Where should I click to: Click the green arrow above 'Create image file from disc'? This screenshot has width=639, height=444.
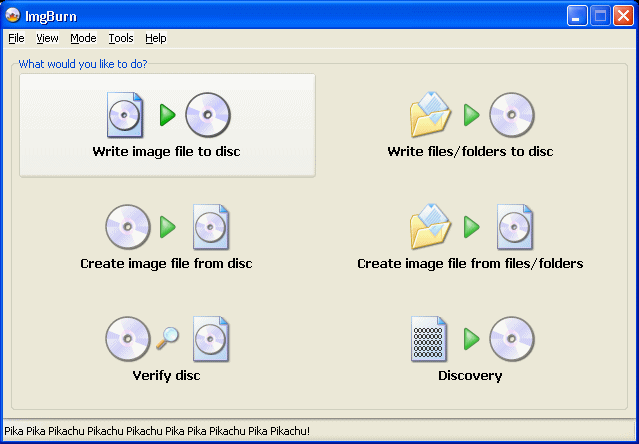[x=168, y=227]
